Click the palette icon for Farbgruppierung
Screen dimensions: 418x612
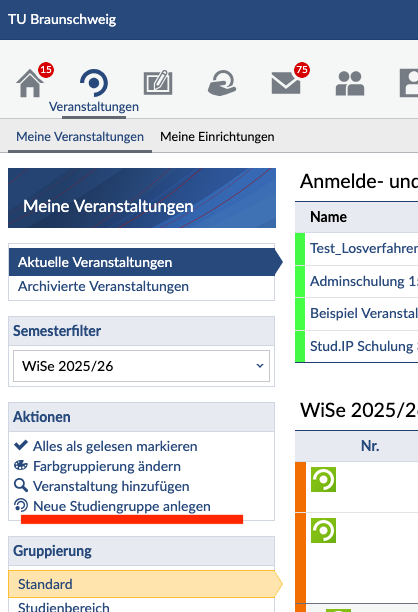click(21, 465)
